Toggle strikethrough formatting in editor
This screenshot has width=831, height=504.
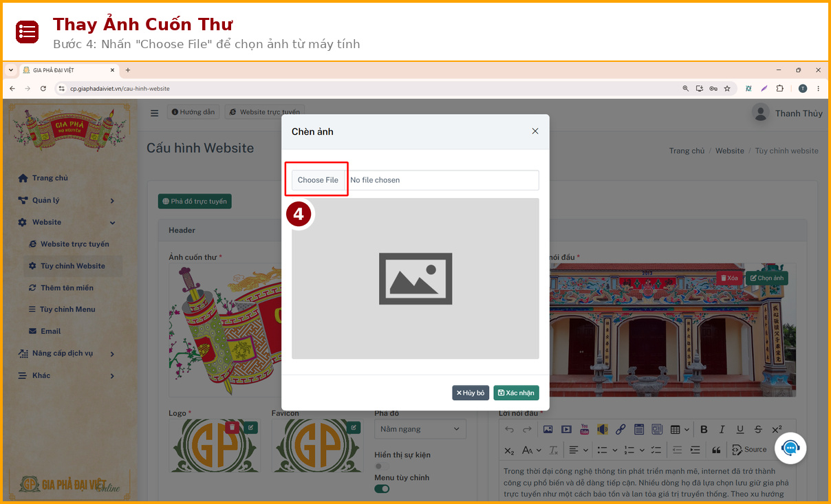(x=758, y=430)
